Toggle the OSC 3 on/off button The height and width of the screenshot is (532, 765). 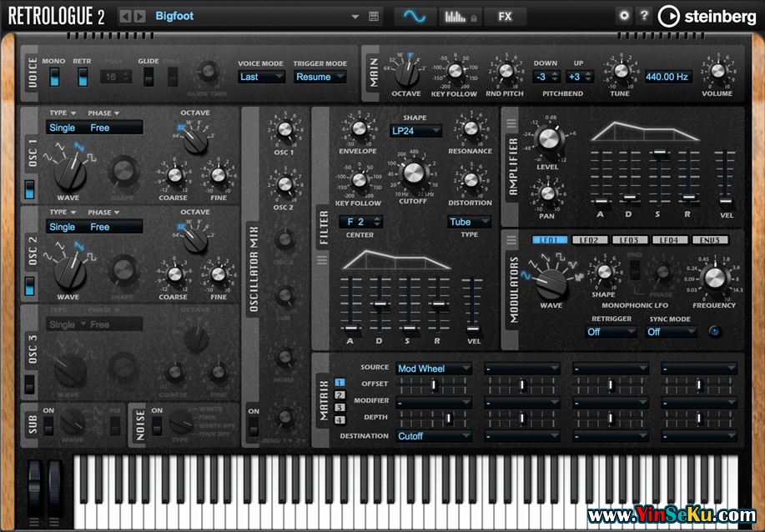click(30, 384)
